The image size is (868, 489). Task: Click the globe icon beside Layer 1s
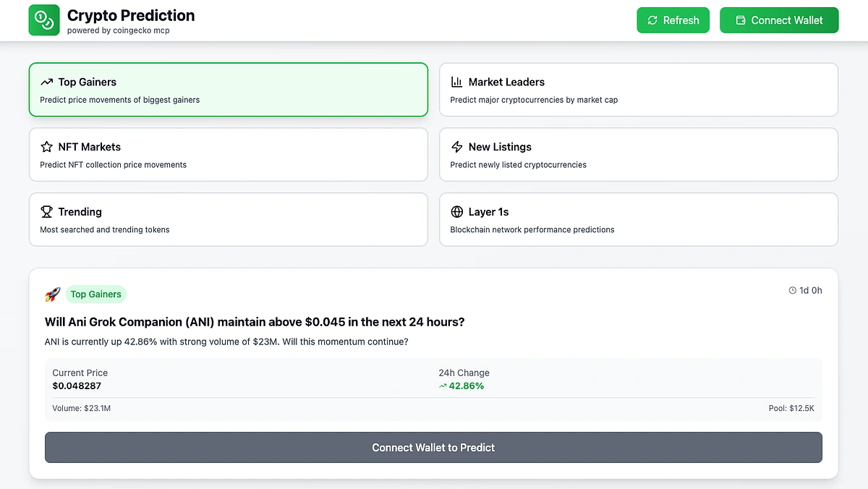456,212
